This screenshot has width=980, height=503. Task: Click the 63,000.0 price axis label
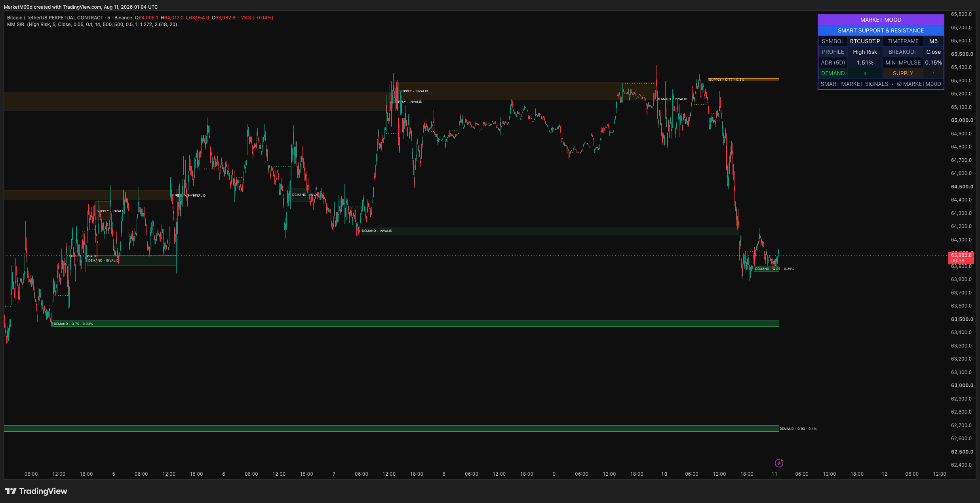pyautogui.click(x=962, y=385)
